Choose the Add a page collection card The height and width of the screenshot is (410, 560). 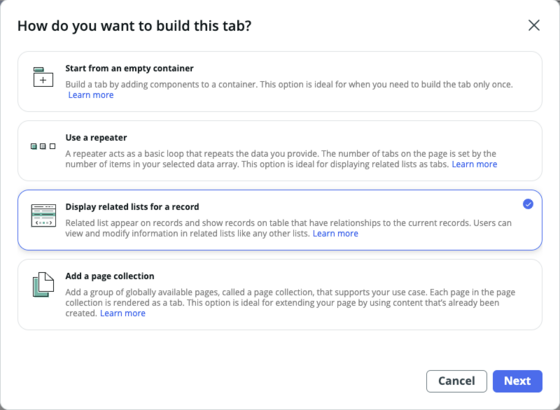coord(280,295)
